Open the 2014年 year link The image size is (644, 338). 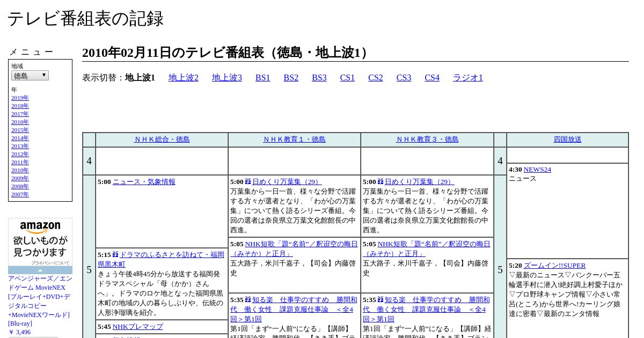[20, 138]
